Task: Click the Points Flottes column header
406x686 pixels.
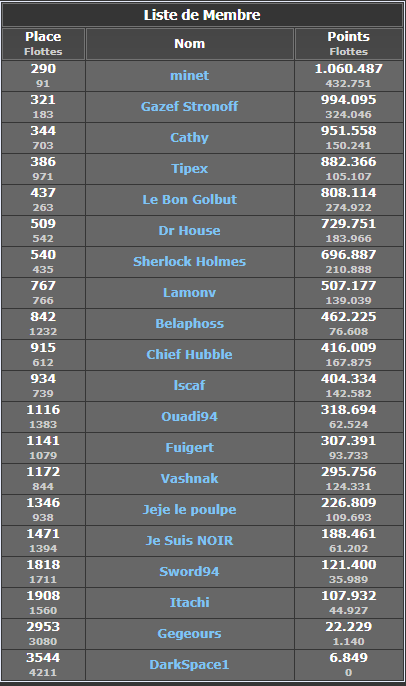Action: [349, 44]
